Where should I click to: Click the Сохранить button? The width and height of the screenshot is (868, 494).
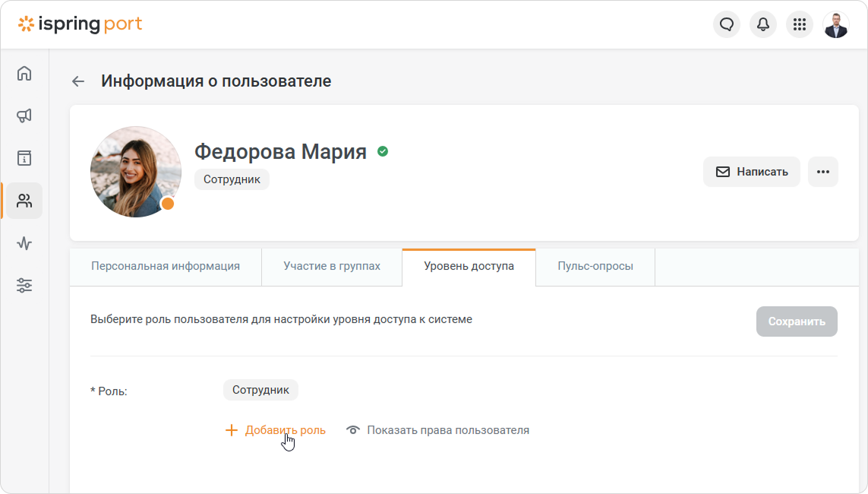797,321
